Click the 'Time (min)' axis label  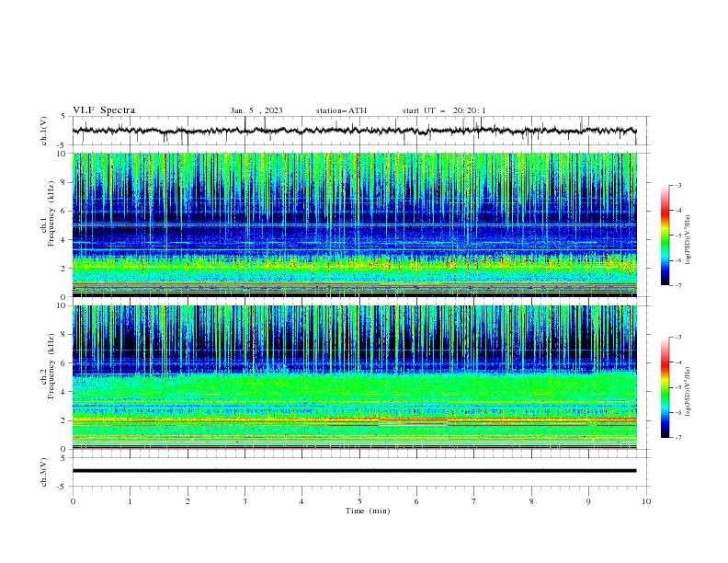pos(368,511)
